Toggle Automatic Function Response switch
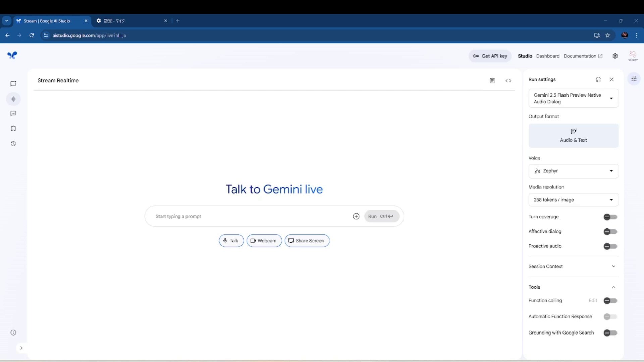 click(610, 317)
